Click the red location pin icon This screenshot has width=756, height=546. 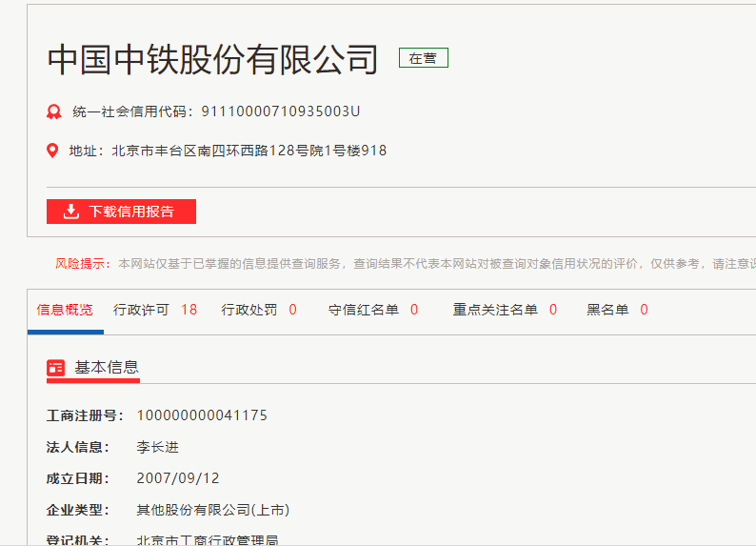pyautogui.click(x=52, y=151)
